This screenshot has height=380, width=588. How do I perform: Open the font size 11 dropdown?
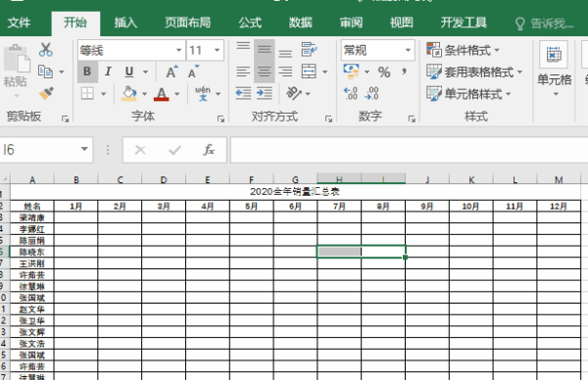(x=218, y=50)
